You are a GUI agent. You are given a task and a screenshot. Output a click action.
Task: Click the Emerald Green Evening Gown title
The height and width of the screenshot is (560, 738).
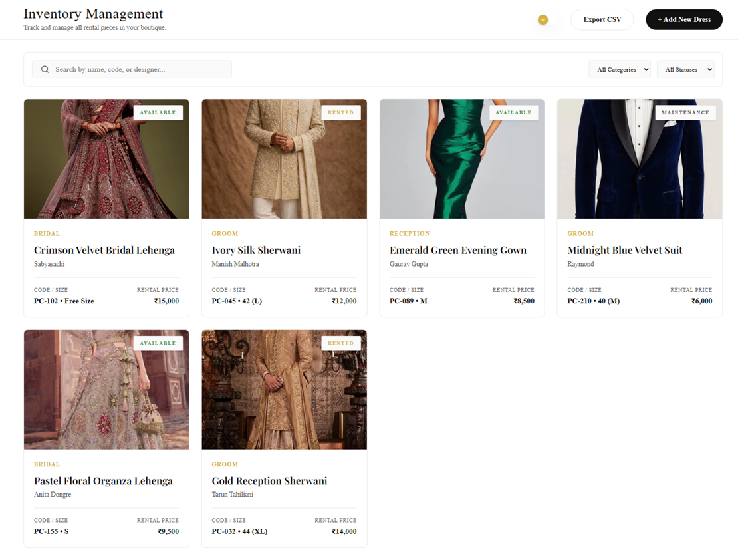(458, 250)
